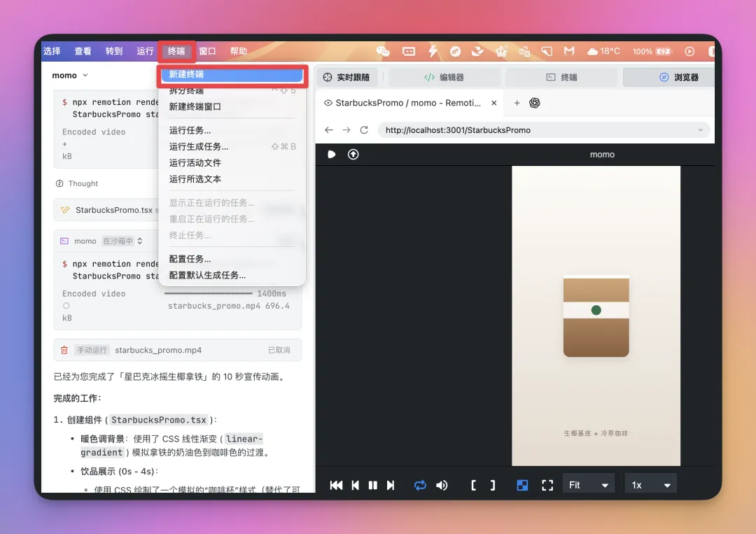Select the StarbucksPromo / momo browser tab
Screen dimensions: 756x534
[x=408, y=103]
